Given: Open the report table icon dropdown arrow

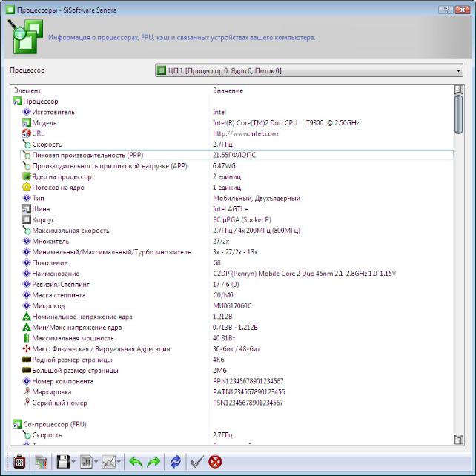Looking at the screenshot, I should [96, 462].
